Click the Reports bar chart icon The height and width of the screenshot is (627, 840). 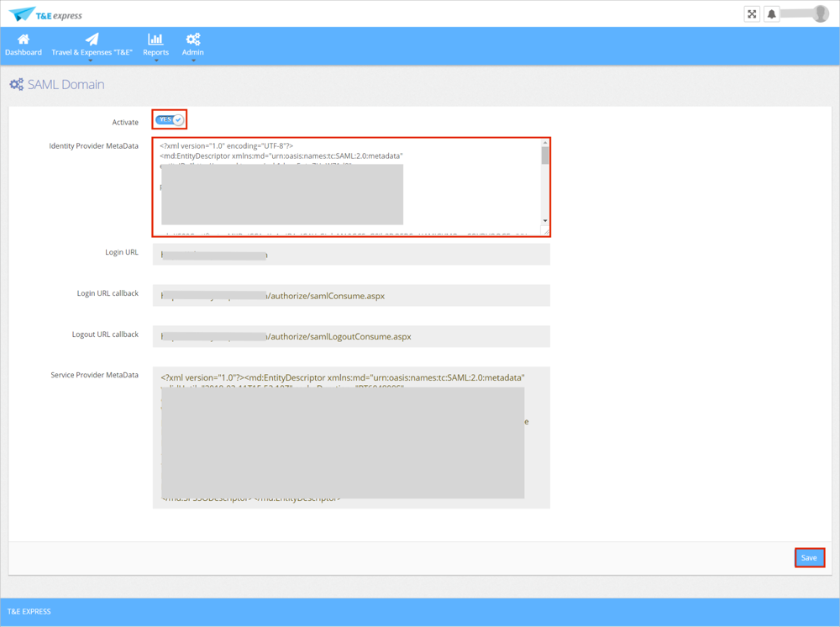(x=155, y=39)
